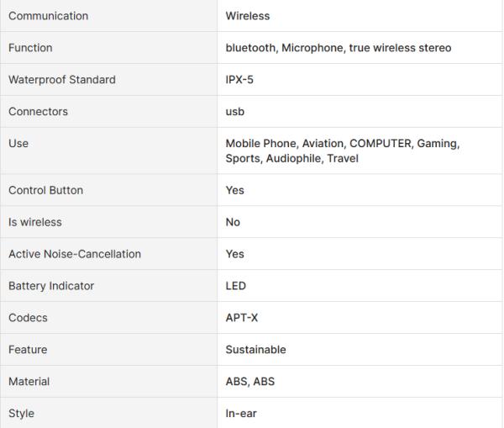Viewport: 504px width, 428px height.
Task: Click the Use row label
Action: (x=18, y=143)
